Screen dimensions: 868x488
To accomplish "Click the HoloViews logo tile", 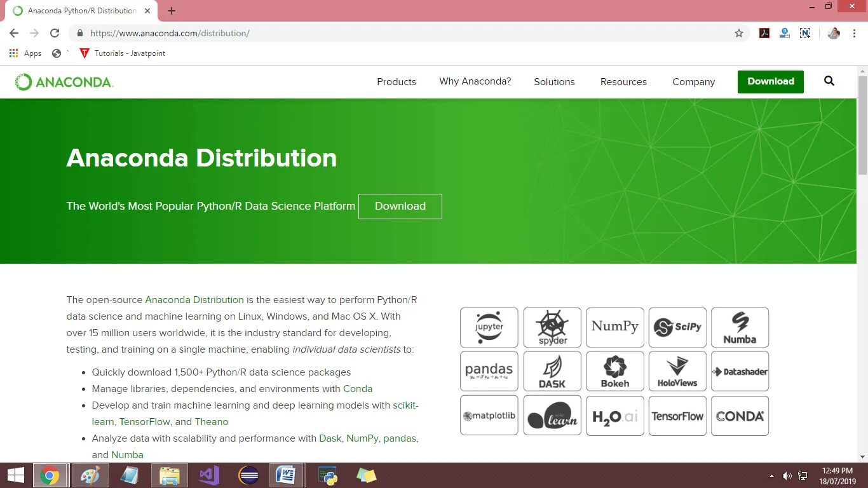I will (677, 371).
